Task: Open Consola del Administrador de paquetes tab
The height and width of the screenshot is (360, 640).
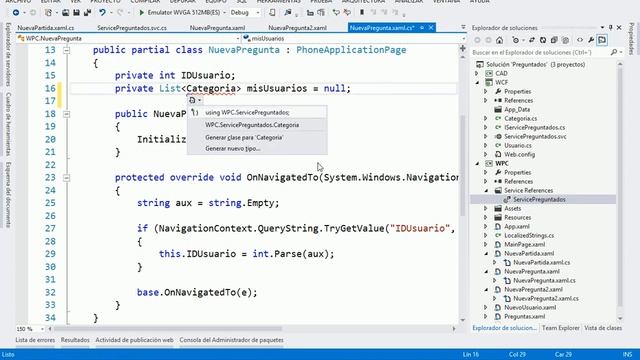Action: click(231, 340)
